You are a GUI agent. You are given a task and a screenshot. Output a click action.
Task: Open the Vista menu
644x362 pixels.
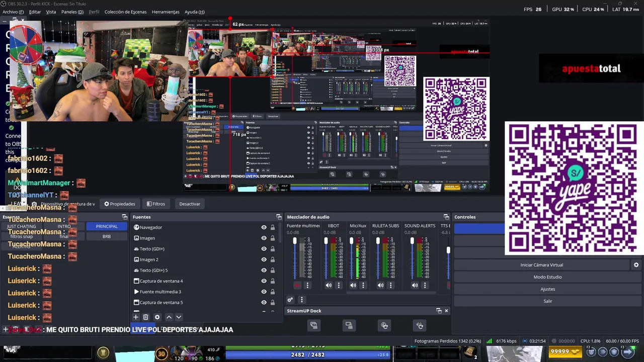coord(51,12)
